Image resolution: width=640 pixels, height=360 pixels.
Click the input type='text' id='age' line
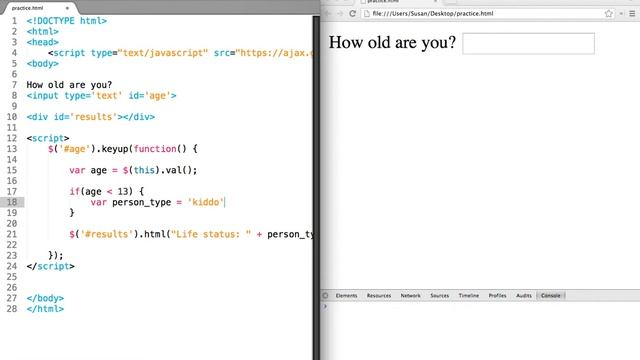[x=101, y=96]
